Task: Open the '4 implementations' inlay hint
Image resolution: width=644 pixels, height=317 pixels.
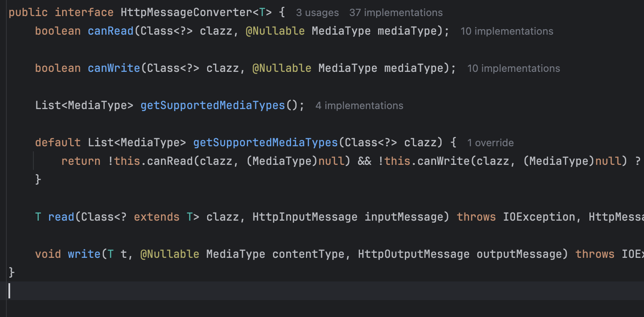Action: [x=359, y=106]
